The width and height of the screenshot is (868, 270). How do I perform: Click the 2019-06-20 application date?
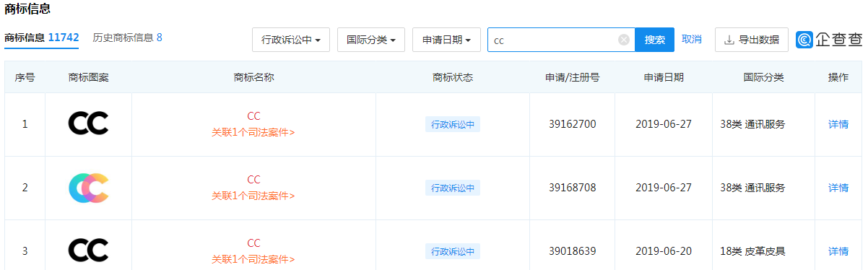pos(664,251)
